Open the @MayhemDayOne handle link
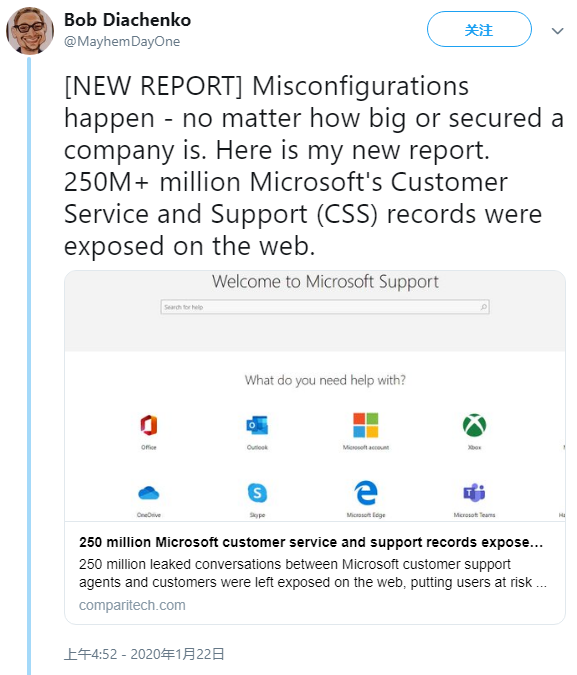The width and height of the screenshot is (577, 675). pyautogui.click(x=122, y=42)
